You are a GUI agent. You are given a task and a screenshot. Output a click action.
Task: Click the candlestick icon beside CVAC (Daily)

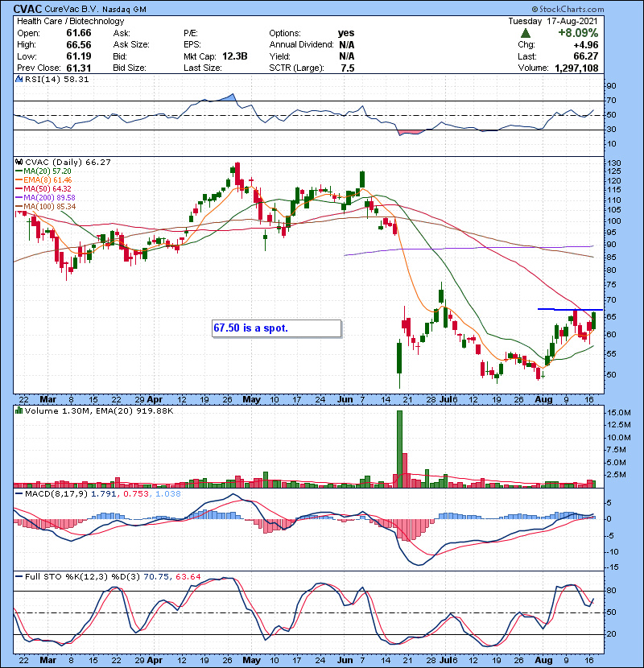[x=19, y=162]
